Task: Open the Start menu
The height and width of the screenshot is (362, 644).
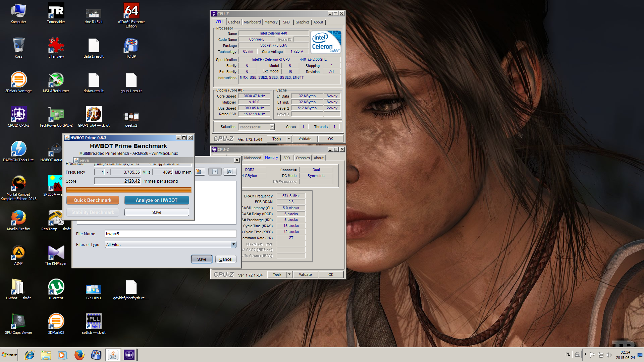Action: 9,355
